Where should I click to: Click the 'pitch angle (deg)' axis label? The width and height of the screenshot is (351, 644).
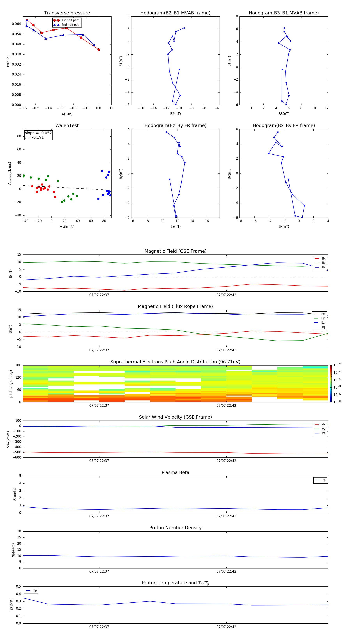pos(11,384)
